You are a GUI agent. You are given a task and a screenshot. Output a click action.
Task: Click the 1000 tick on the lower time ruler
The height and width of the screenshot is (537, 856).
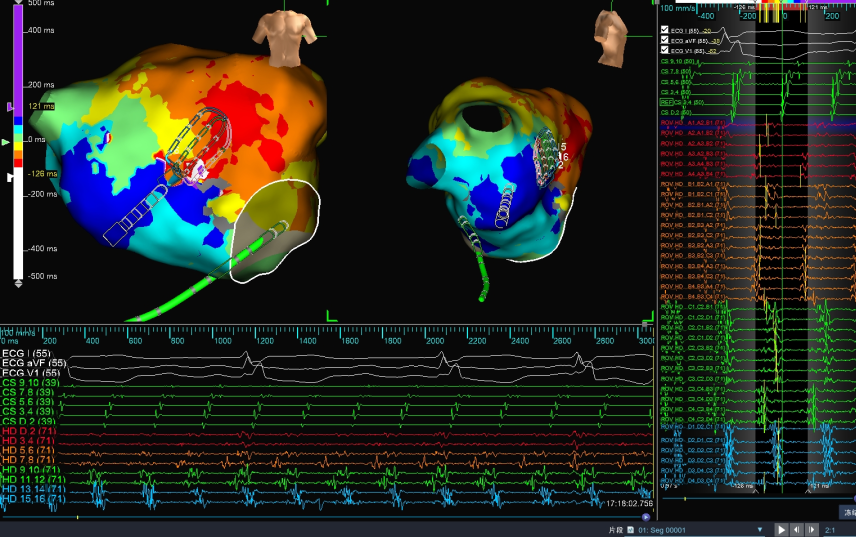click(222, 341)
